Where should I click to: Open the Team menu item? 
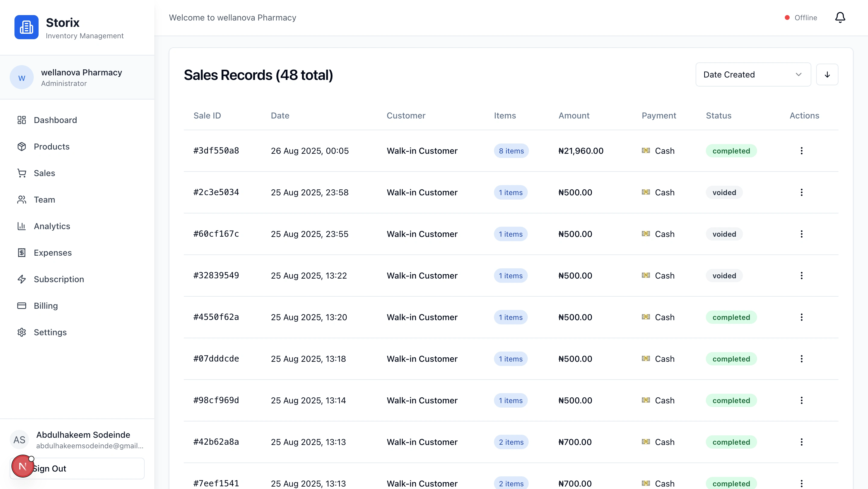[x=44, y=200]
